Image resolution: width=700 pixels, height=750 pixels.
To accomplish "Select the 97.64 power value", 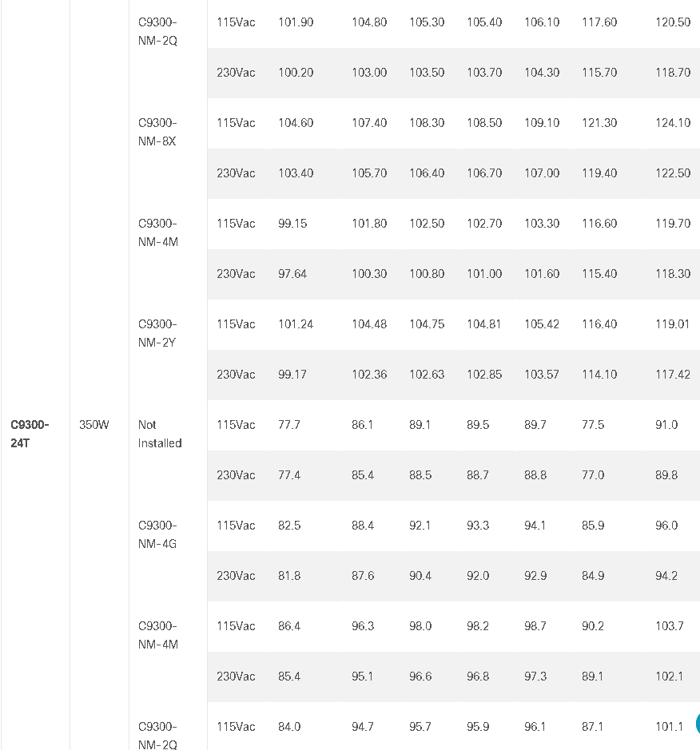I will click(x=292, y=274).
